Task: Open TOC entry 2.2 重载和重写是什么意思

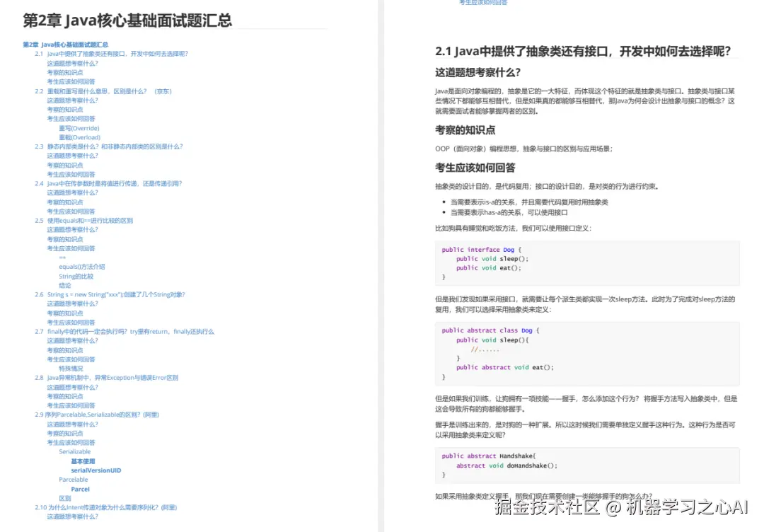Action: (x=103, y=91)
